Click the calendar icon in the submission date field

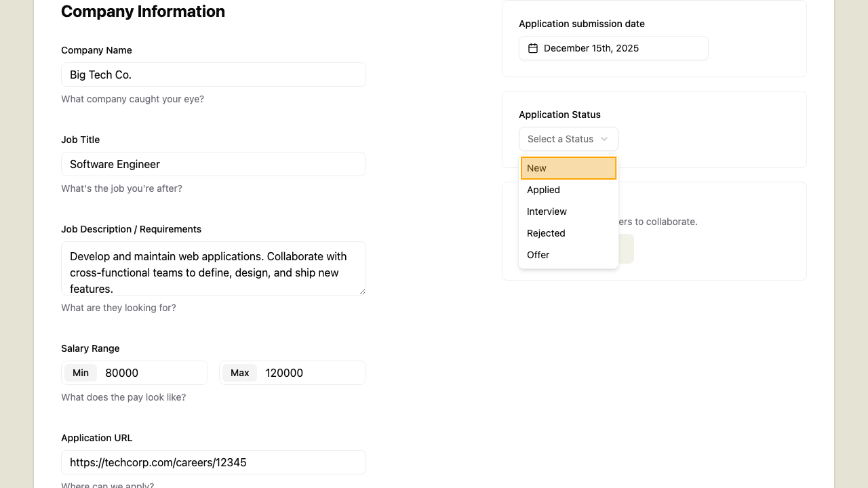533,48
